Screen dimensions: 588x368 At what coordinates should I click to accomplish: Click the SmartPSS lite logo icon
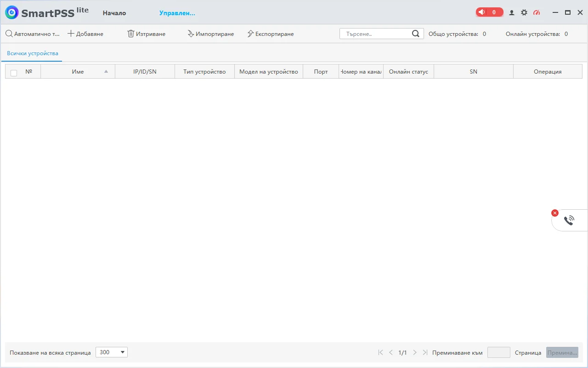click(x=11, y=12)
